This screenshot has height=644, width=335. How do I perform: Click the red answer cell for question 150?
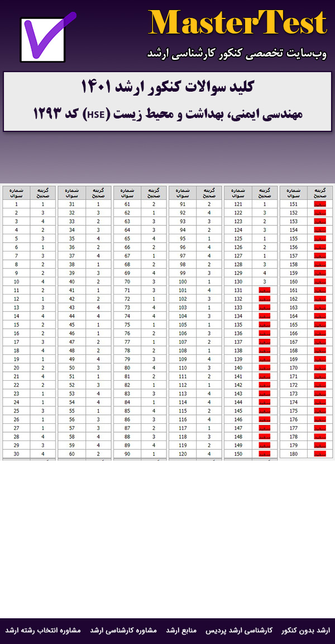click(x=265, y=454)
